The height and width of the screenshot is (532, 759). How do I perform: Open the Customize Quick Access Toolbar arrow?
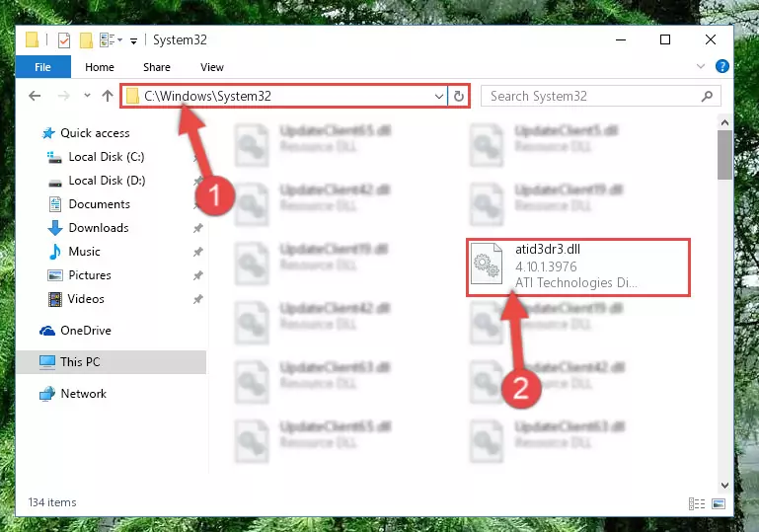pyautogui.click(x=133, y=41)
